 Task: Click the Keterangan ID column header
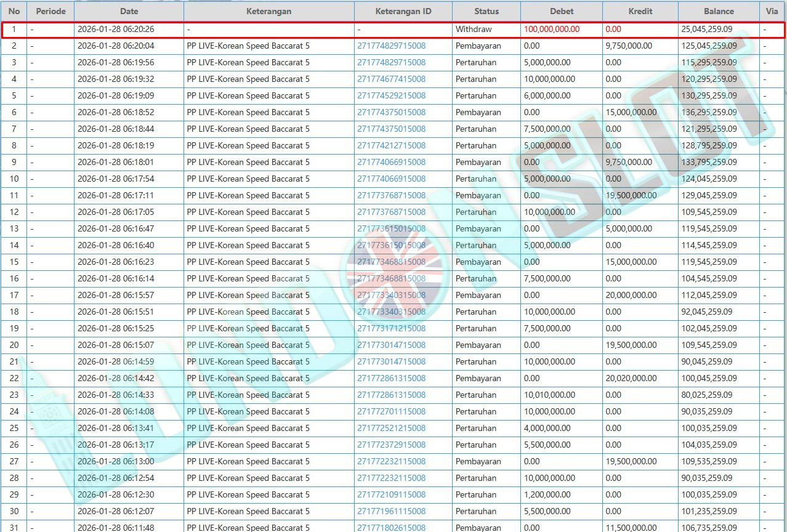pos(403,11)
